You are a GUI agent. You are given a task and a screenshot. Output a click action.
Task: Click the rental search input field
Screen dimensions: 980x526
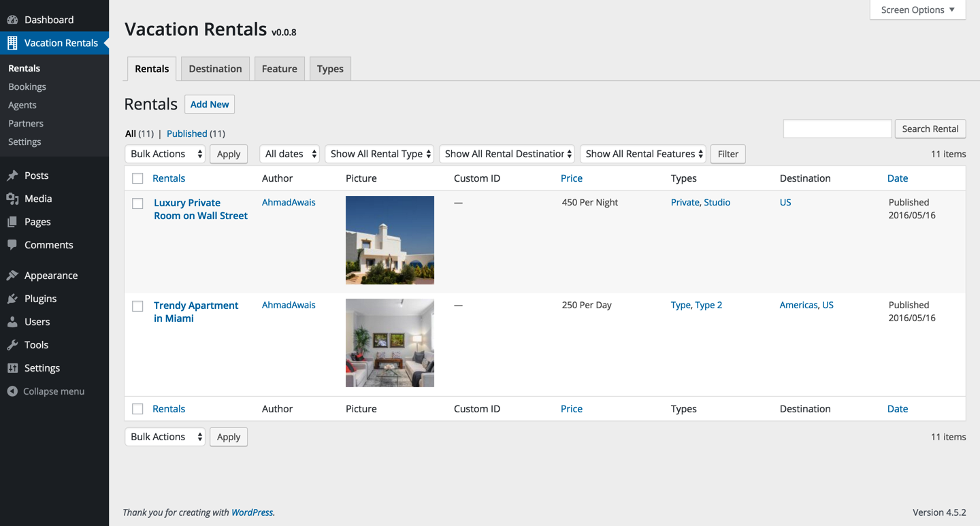(x=837, y=129)
